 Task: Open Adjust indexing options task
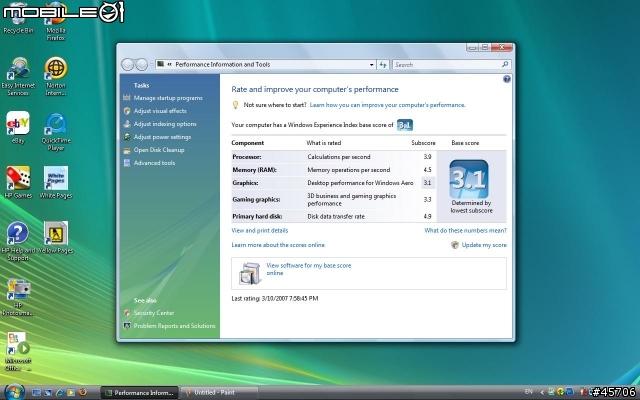coord(165,124)
